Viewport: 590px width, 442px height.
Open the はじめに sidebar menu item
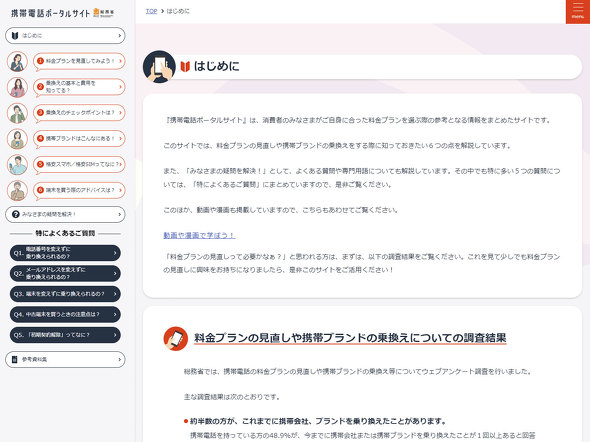65,35
